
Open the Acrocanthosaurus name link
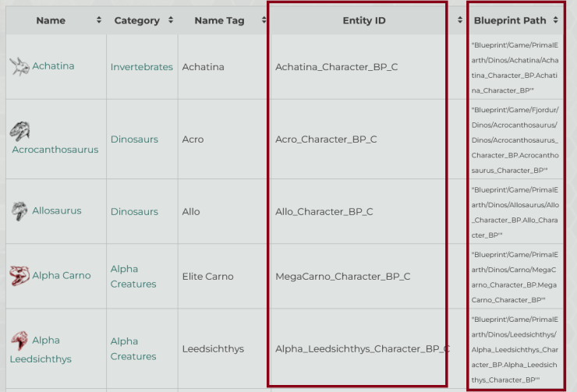click(55, 150)
